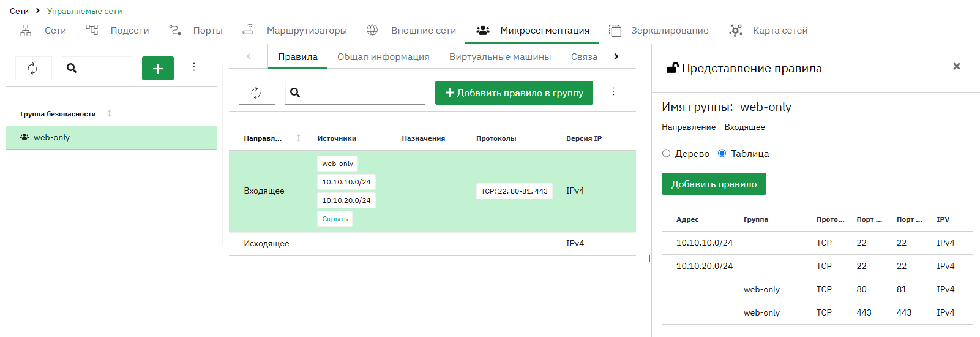Open the Общая информация sub-tab
The height and width of the screenshot is (337, 980).
click(x=383, y=57)
